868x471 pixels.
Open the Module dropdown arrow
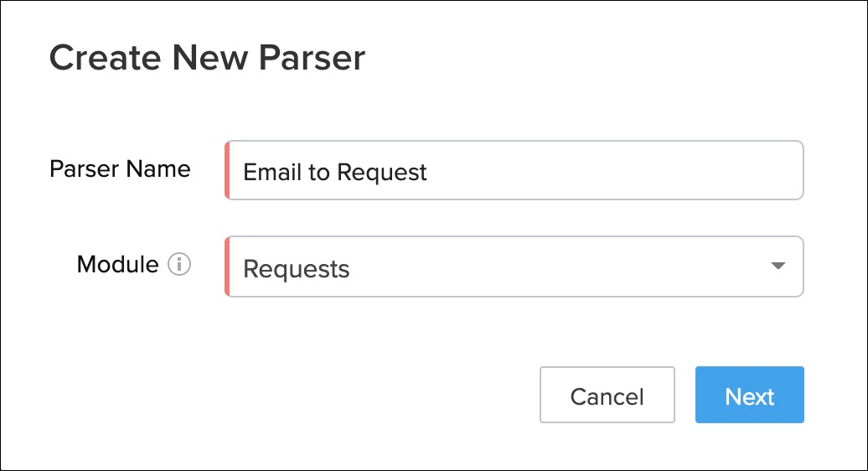[778, 267]
